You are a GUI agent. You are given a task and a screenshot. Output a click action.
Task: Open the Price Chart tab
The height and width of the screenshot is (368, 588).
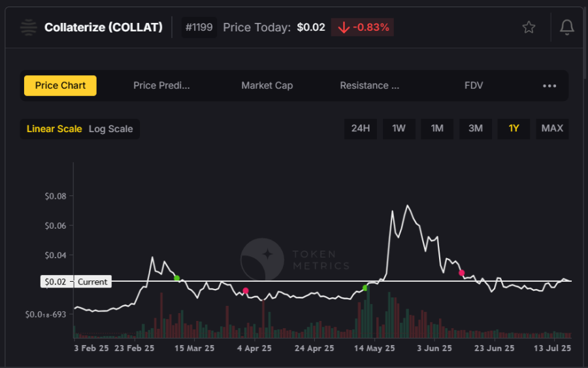(60, 86)
